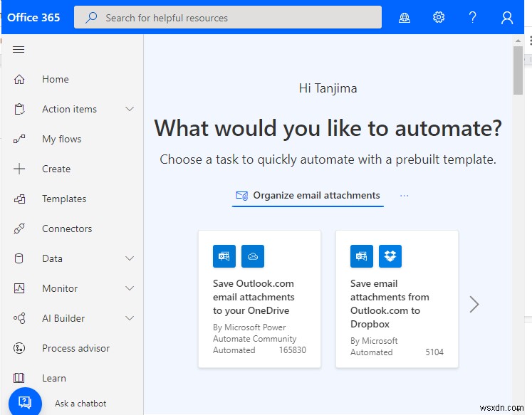Click the Create plus icon
Screen dimensions: 532x415
[x=19, y=169]
